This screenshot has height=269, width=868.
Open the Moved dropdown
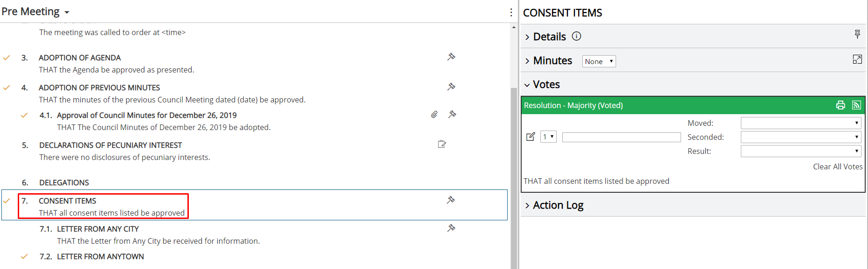tap(801, 123)
